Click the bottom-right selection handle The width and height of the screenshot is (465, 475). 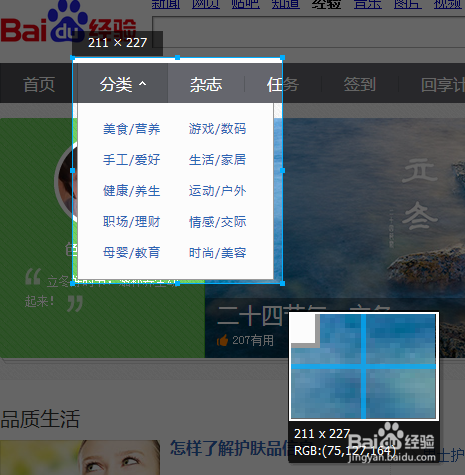pos(282,283)
